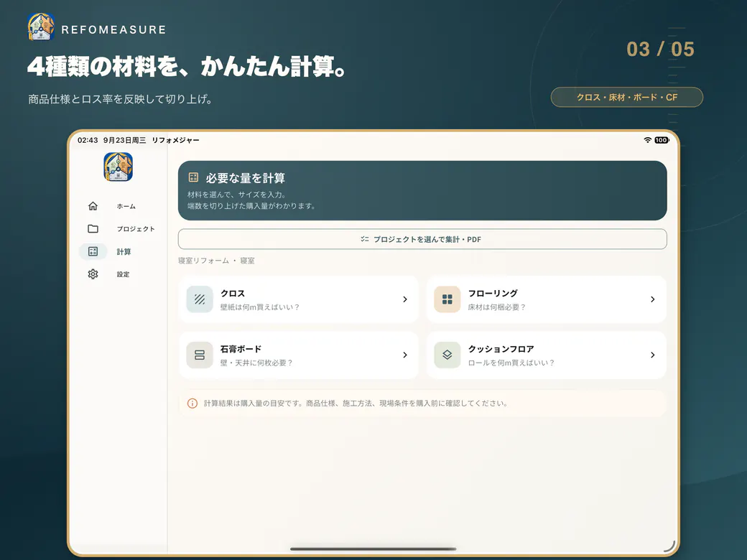Click the 9月23日周三 date in status bar
Viewport: 747px width, 560px height.
(x=124, y=140)
